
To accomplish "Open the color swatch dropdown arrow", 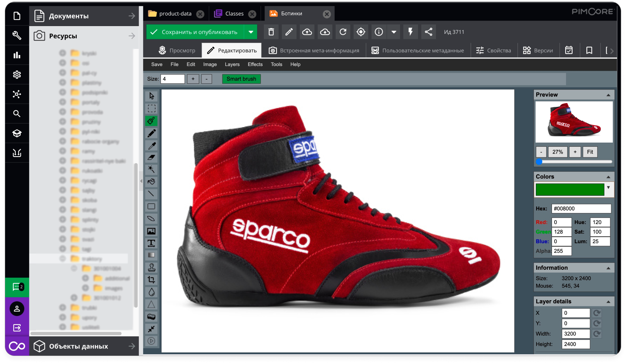I will coord(608,187).
